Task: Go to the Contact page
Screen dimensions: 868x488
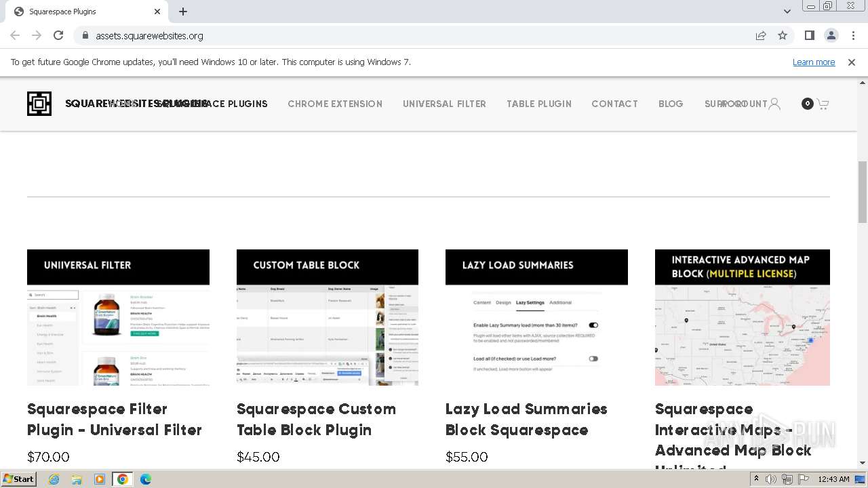Action: [614, 104]
